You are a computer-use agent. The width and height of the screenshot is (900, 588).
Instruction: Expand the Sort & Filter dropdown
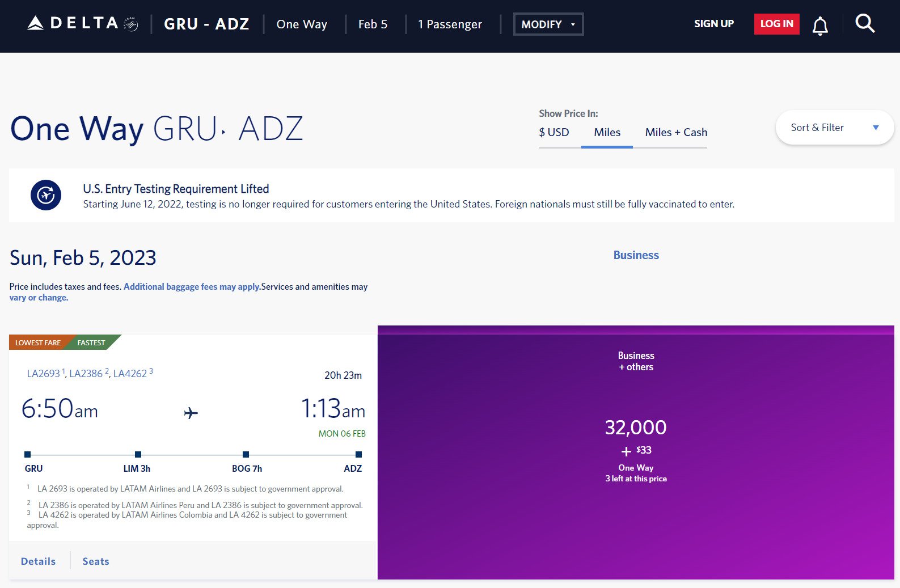(x=834, y=128)
